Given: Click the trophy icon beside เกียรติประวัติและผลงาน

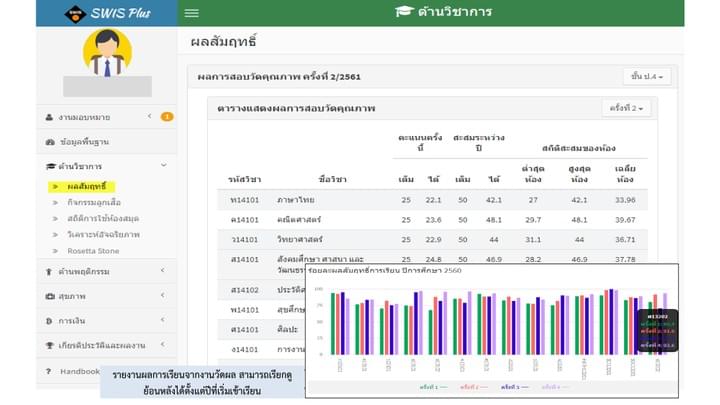Looking at the screenshot, I should tap(50, 345).
